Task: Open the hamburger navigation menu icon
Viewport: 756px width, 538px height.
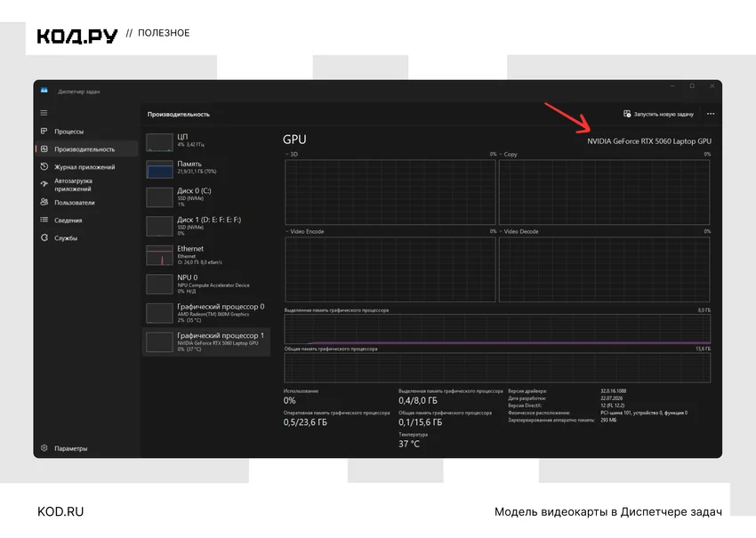Action: tap(44, 113)
